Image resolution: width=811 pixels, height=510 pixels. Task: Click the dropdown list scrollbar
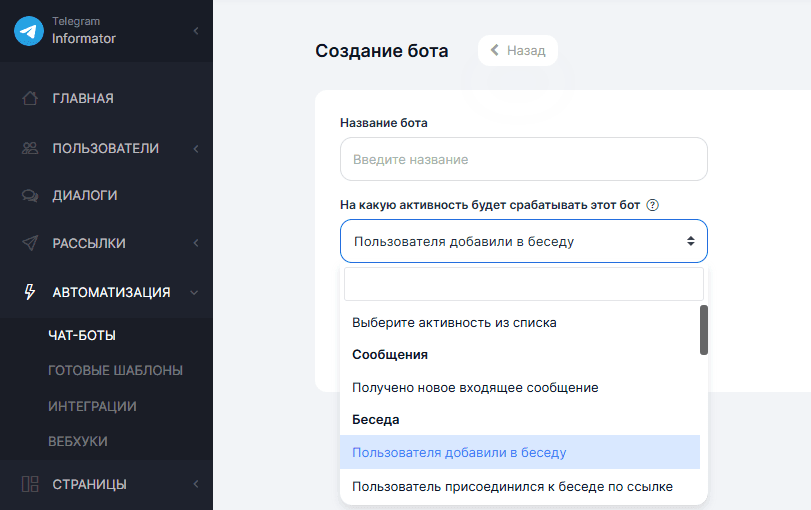704,330
